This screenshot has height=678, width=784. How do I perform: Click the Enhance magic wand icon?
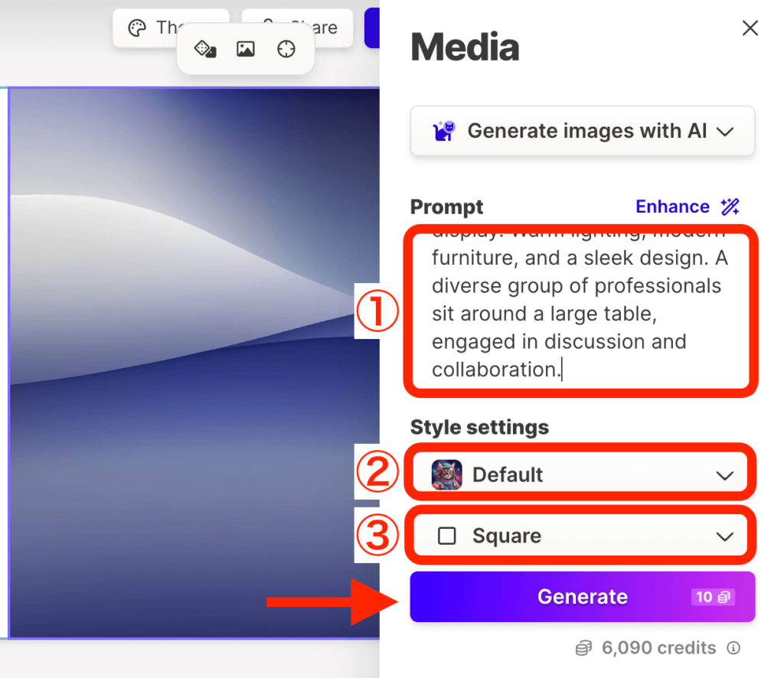730,207
